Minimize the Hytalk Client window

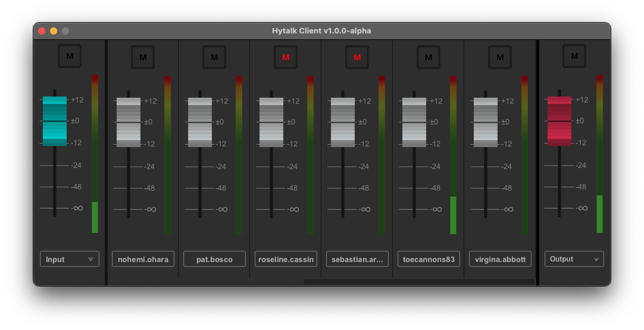click(x=54, y=31)
